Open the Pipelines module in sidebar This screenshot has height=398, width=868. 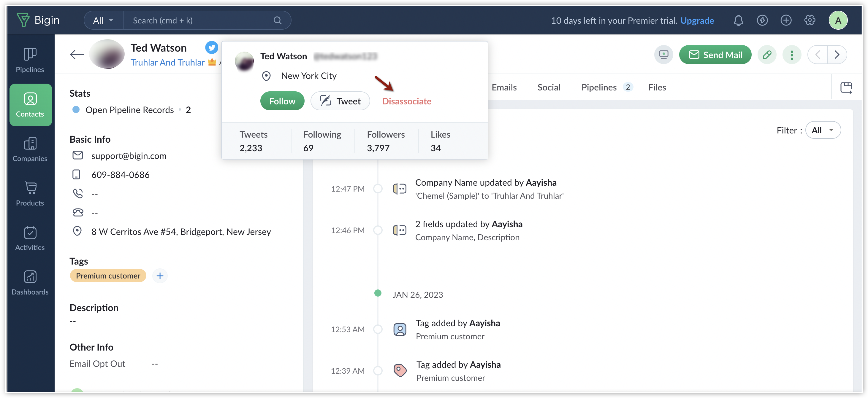click(30, 61)
